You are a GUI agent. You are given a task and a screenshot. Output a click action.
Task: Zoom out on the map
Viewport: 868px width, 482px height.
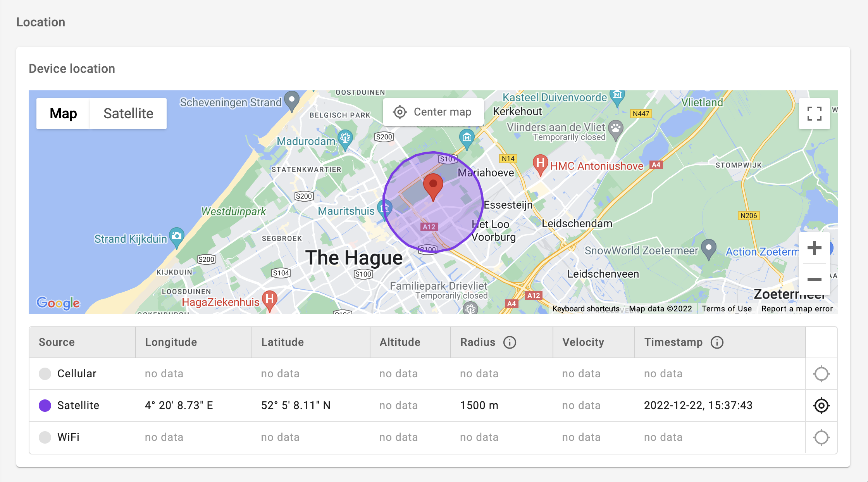[x=814, y=280]
